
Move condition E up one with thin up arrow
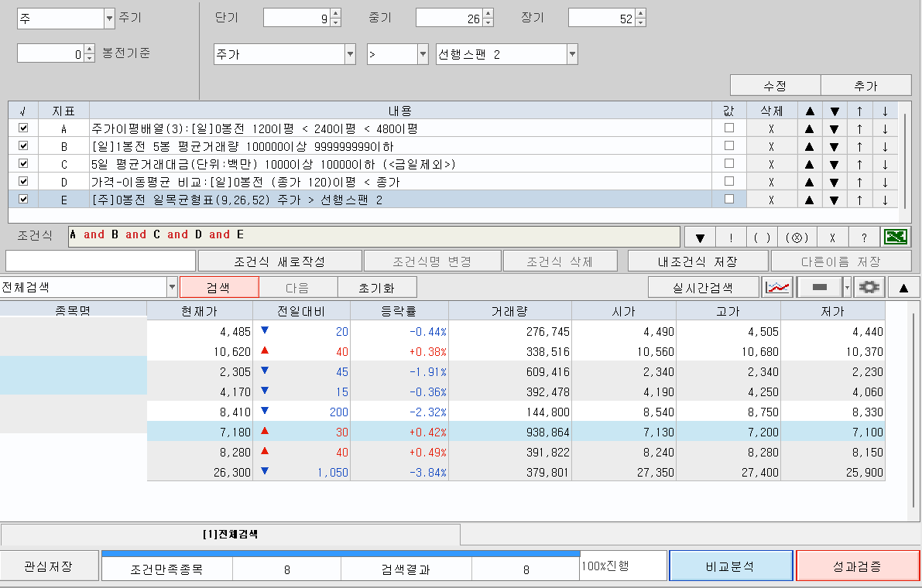[859, 200]
